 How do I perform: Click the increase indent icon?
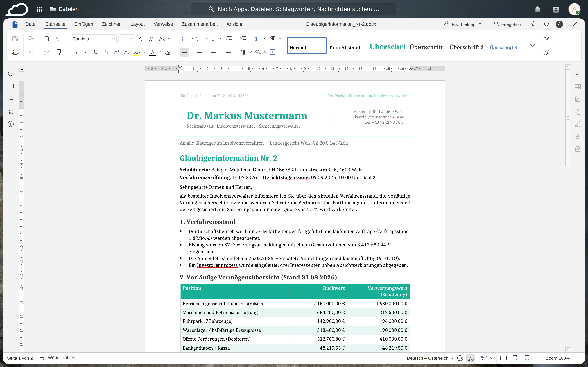[x=243, y=39]
